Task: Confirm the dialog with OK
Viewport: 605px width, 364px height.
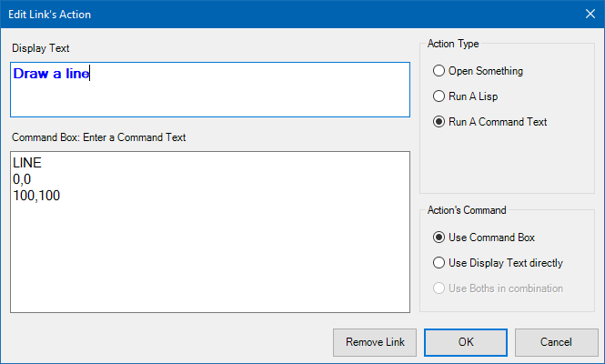Action: click(x=466, y=342)
